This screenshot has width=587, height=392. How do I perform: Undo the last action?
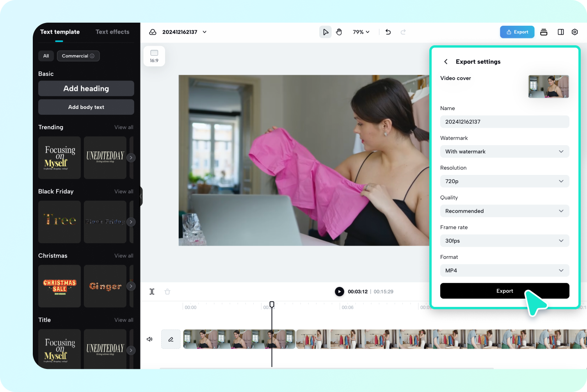click(x=388, y=32)
